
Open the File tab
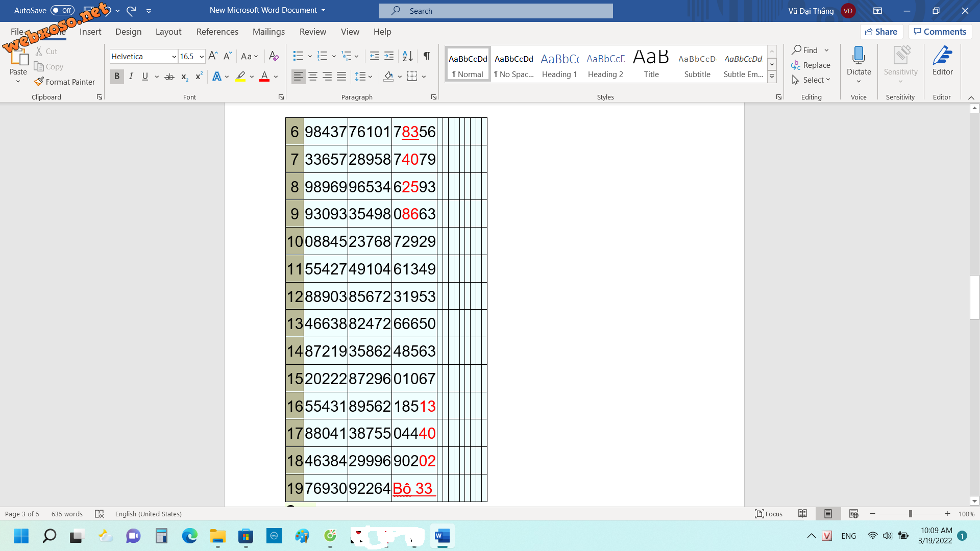click(x=17, y=32)
